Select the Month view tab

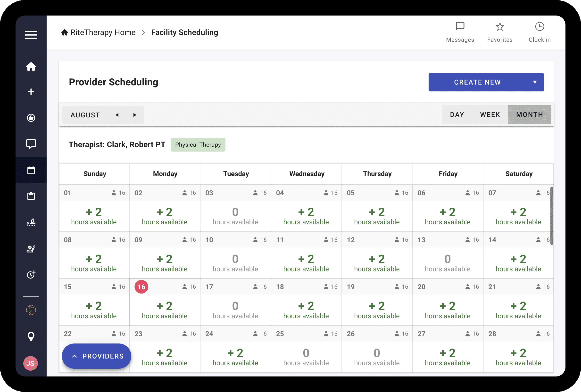pos(530,115)
